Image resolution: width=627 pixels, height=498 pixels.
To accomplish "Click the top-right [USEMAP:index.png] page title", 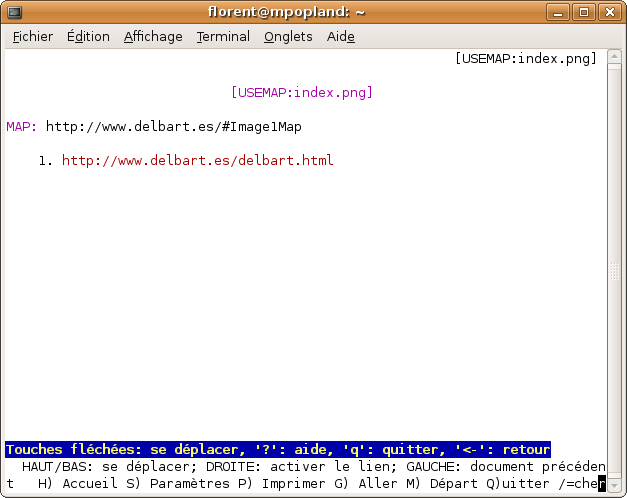I will (x=526, y=58).
